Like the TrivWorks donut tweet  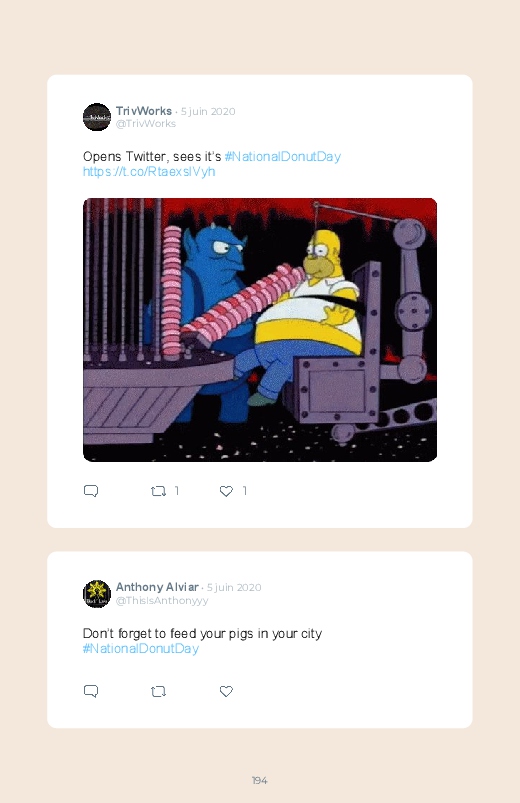point(226,491)
